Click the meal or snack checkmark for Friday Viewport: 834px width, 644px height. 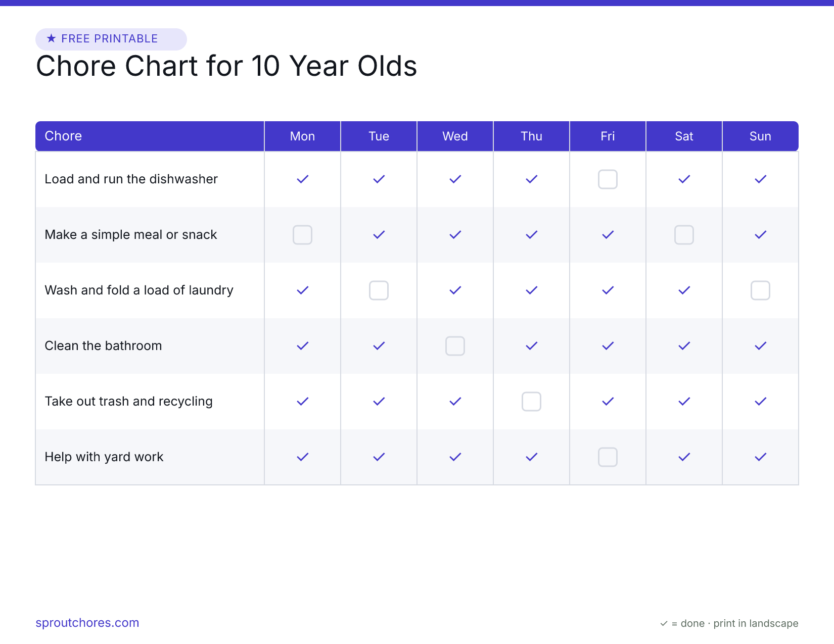[608, 235]
